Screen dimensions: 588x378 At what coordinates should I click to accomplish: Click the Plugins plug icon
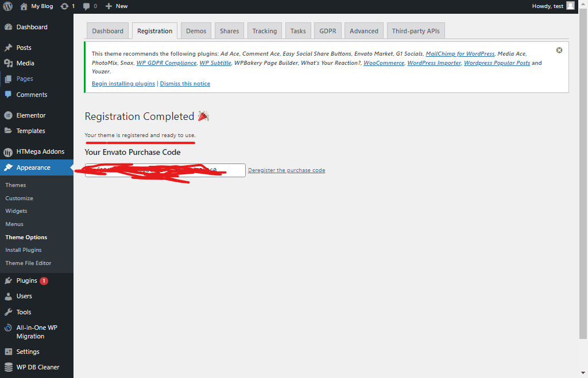click(8, 280)
